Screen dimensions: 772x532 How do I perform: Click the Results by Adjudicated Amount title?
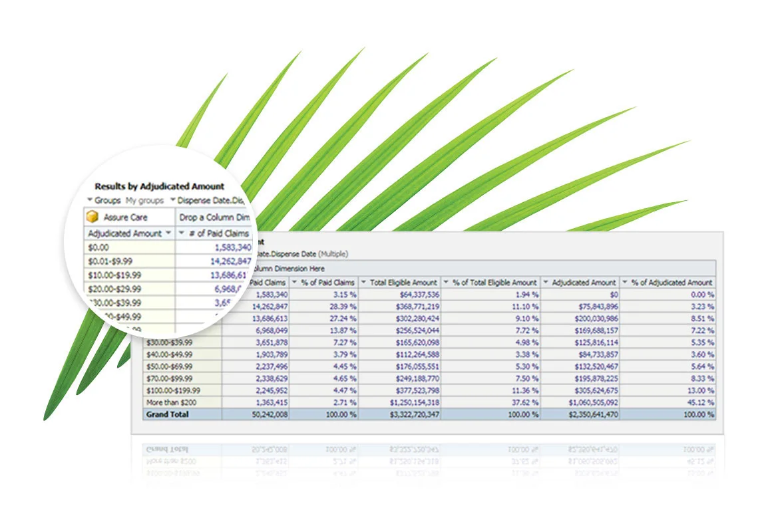[x=159, y=186]
